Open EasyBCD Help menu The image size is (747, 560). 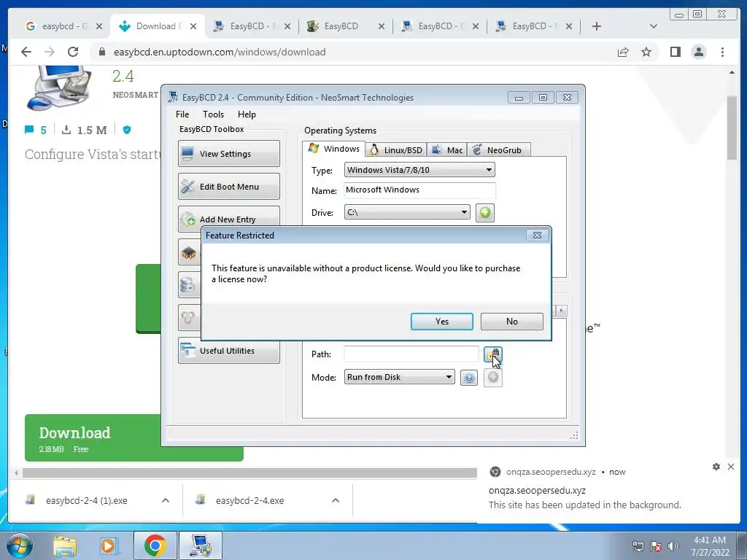pyautogui.click(x=247, y=114)
